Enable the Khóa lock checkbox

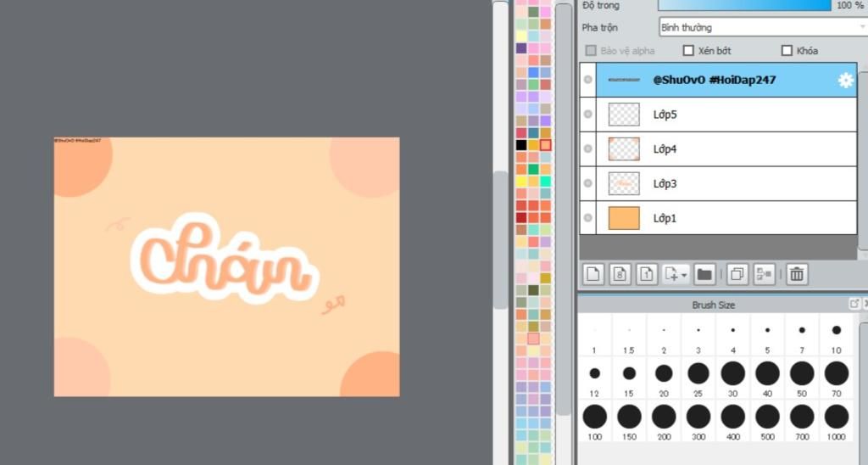click(787, 50)
